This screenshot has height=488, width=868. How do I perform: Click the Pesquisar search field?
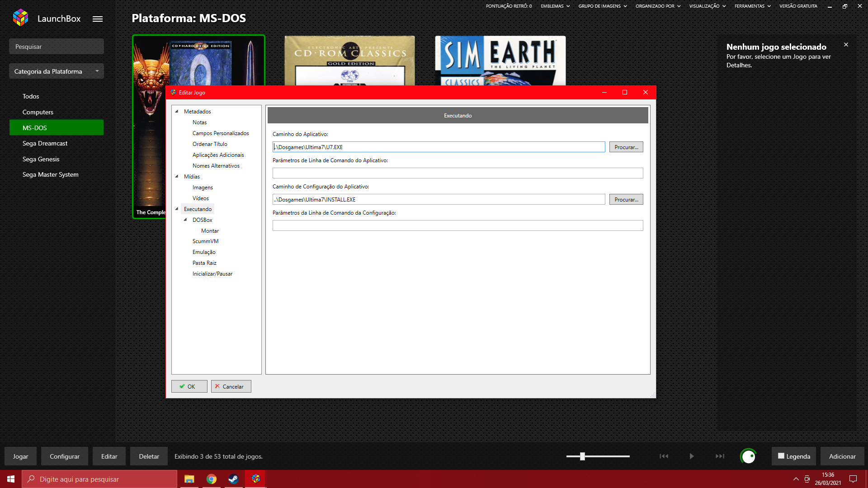[57, 47]
